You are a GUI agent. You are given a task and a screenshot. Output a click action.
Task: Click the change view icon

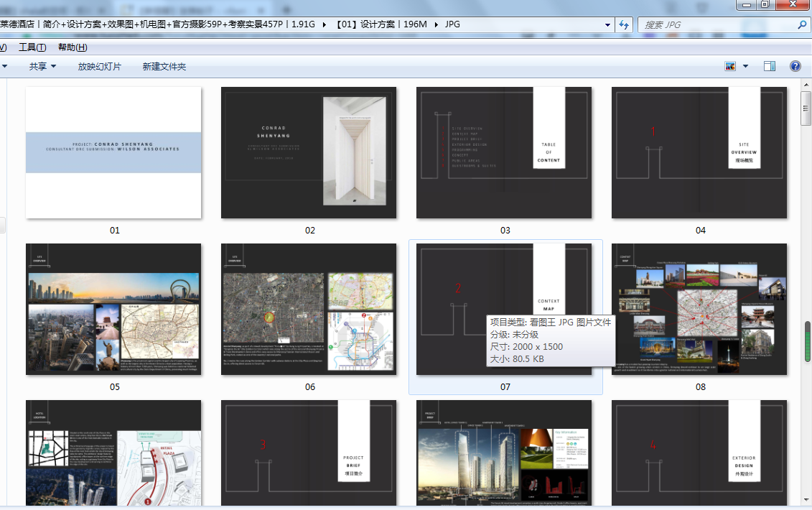click(730, 66)
